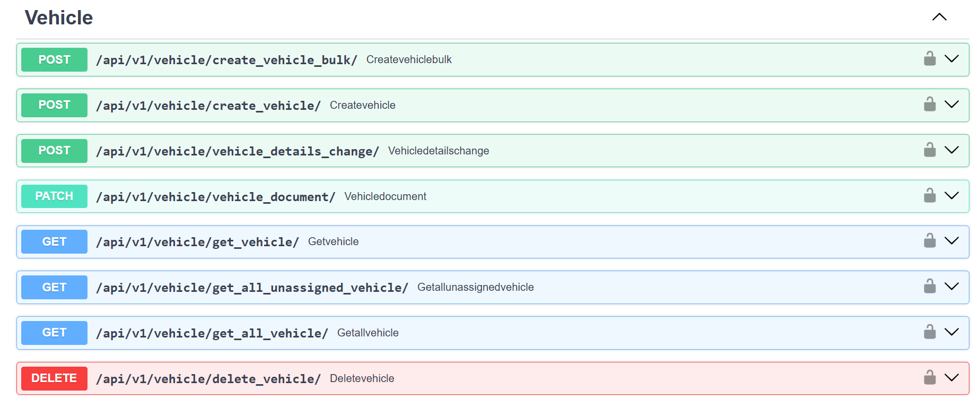Open the Vehicle tag heading
Image resolution: width=980 pixels, height=407 pixels.
[59, 18]
